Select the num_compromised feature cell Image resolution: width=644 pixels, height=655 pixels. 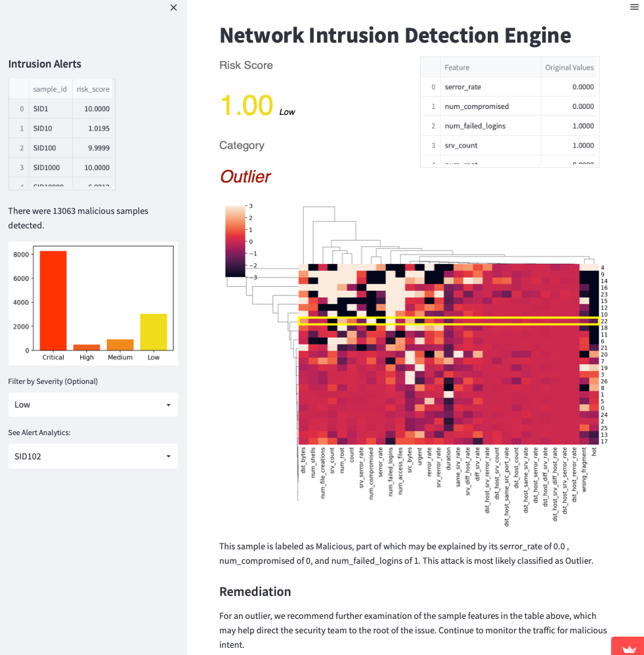coord(490,106)
